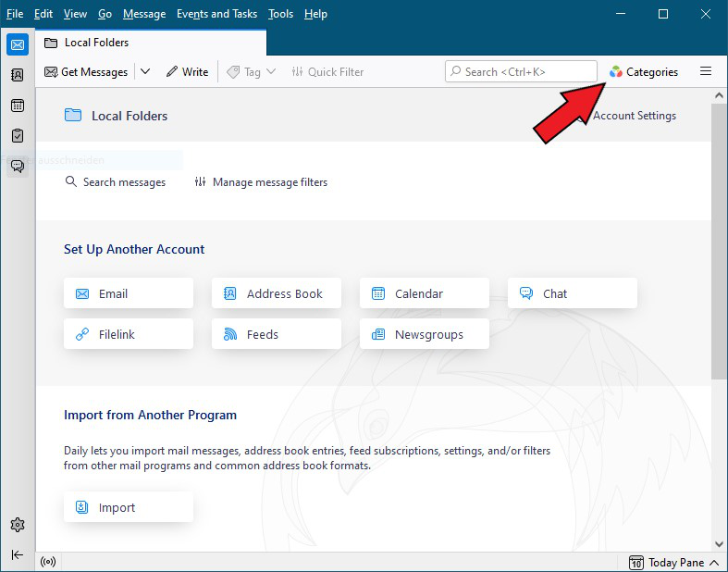Screen dimensions: 728x572
Task: Open Settings gear icon in sidebar
Action: click(x=18, y=525)
